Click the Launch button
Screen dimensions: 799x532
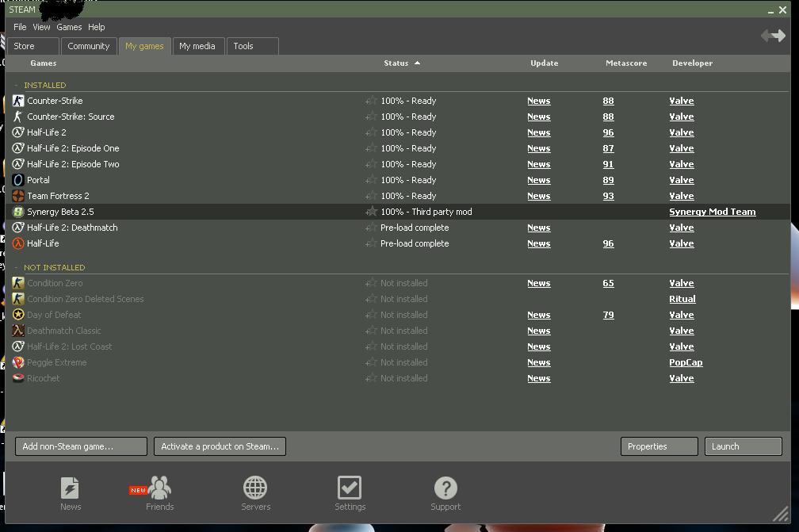point(743,446)
